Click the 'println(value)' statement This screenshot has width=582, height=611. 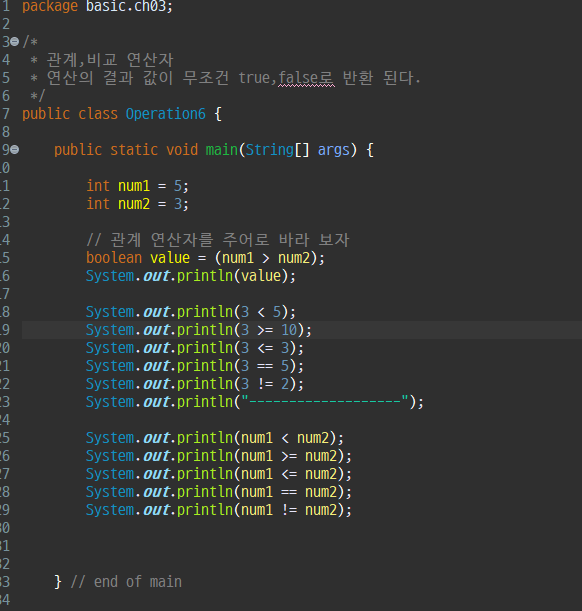pyautogui.click(x=191, y=276)
